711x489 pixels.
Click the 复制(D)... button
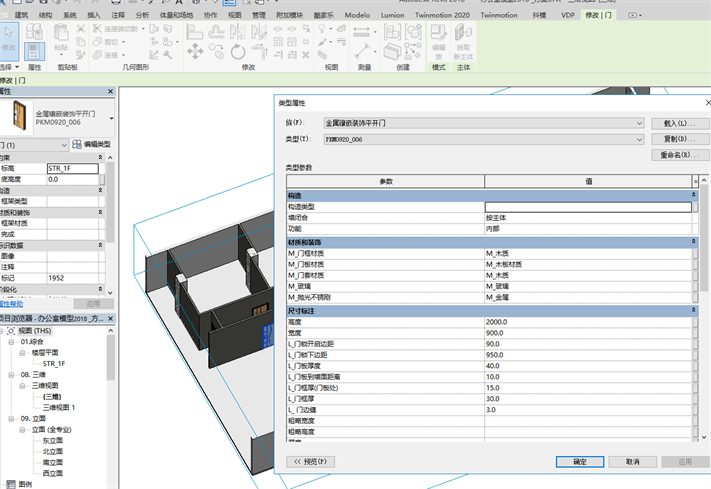(680, 139)
